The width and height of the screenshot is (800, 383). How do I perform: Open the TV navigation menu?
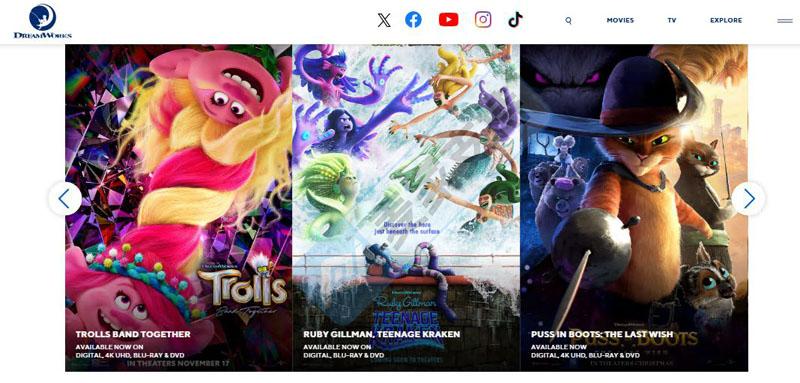pos(672,20)
